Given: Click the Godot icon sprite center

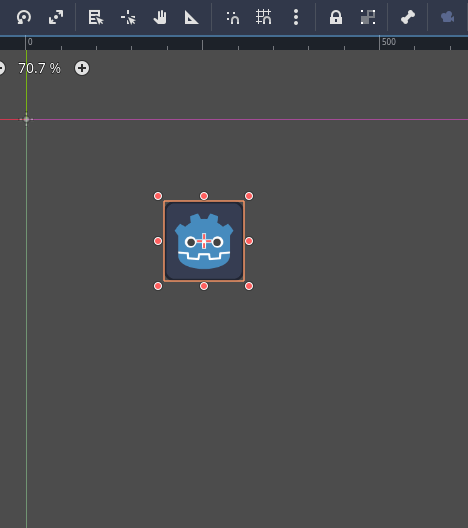Looking at the screenshot, I should pos(204,241).
